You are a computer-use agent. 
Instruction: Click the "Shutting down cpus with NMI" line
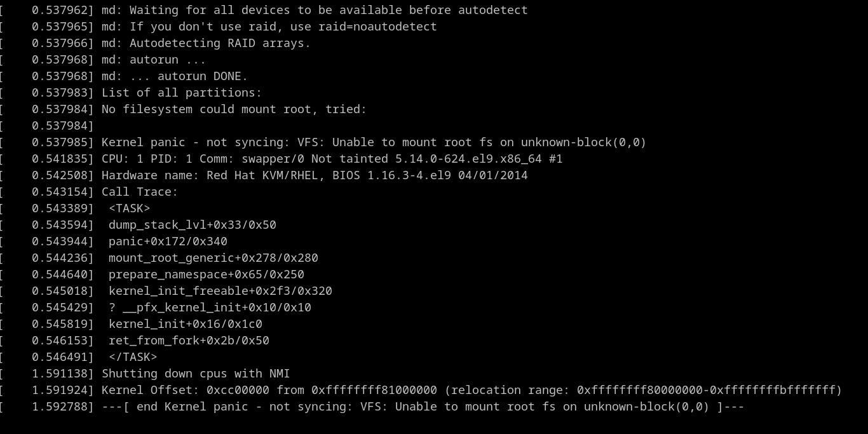pyautogui.click(x=196, y=374)
